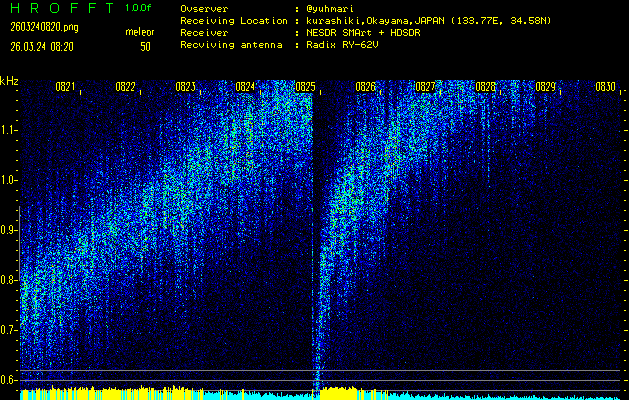Image resolution: width=629 pixels, height=400 pixels.
Task: Select the meteor count value 50
Action: [145, 46]
